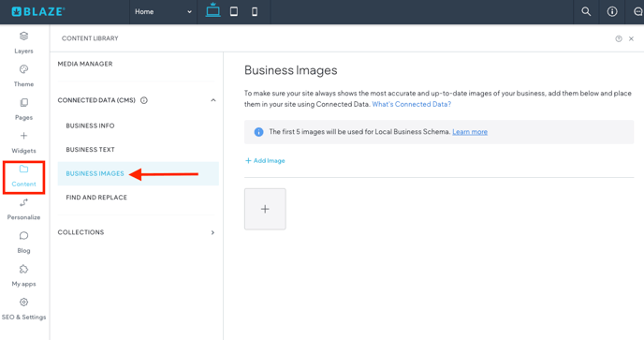Switch to mobile device view
Image resolution: width=644 pixels, height=340 pixels.
[255, 11]
